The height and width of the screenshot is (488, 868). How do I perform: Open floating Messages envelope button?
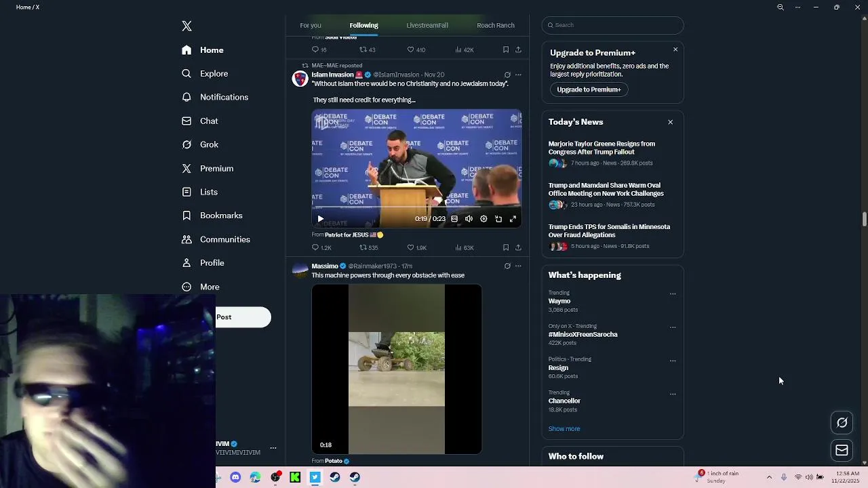842,451
